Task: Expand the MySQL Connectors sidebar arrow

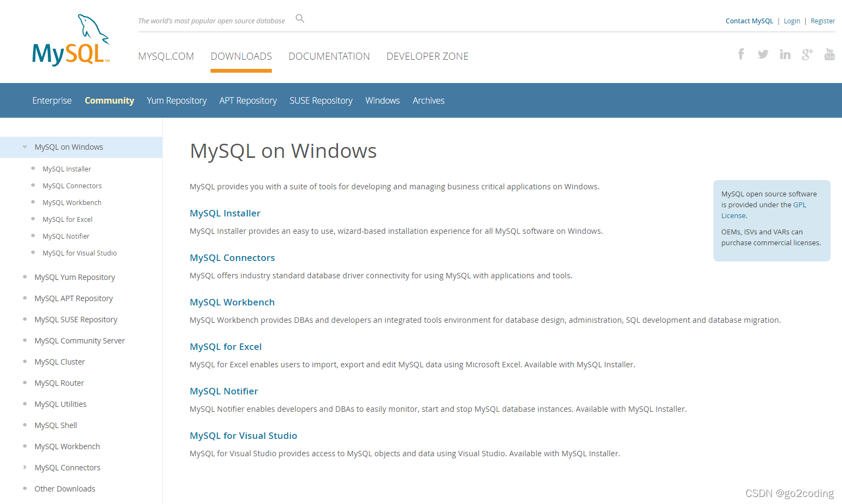Action: point(25,467)
